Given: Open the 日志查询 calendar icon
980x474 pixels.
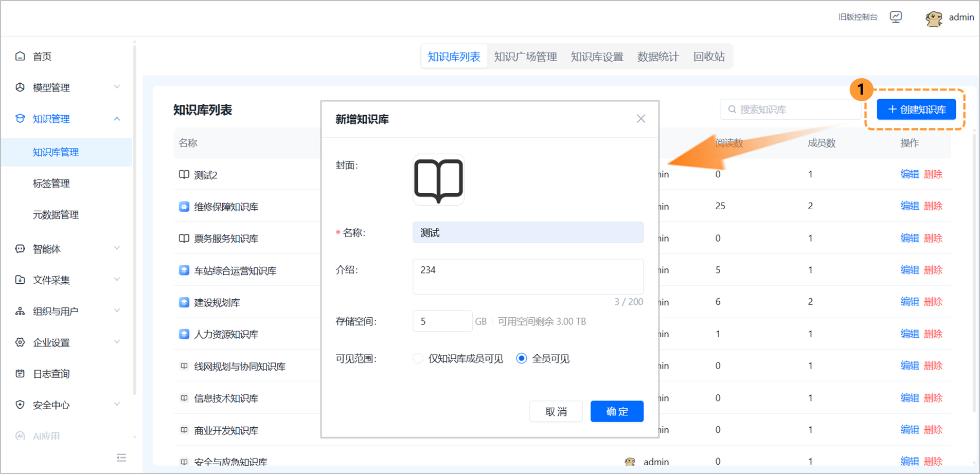Looking at the screenshot, I should click(20, 373).
